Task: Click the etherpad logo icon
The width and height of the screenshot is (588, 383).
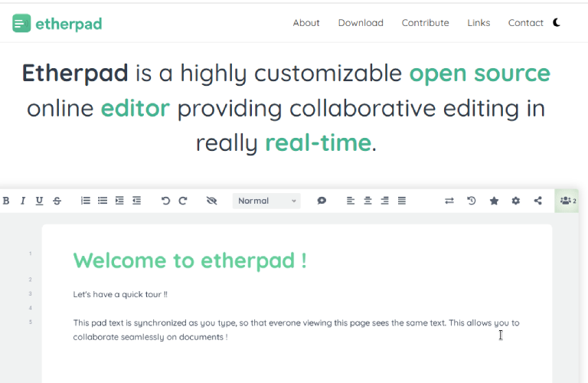Action: 21,23
